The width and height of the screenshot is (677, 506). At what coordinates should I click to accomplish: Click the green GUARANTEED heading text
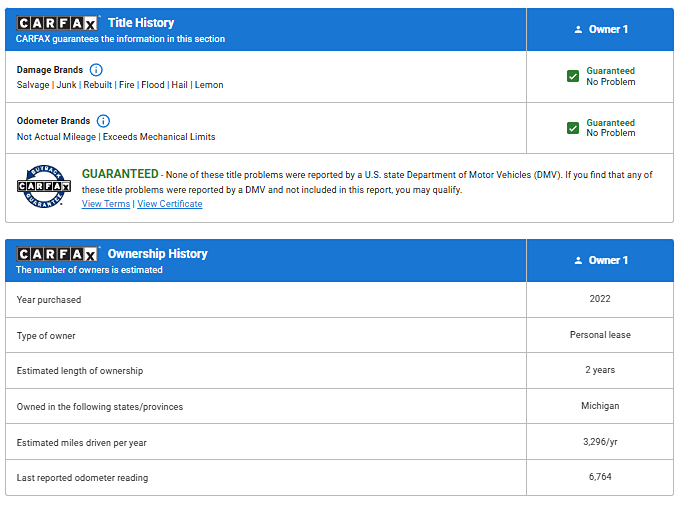(120, 174)
